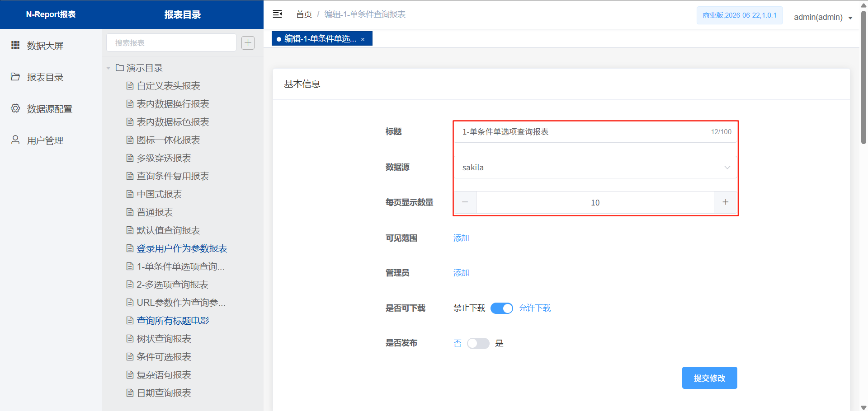Open the 数据大屏 grid icon
This screenshot has height=411, width=868.
coord(15,45)
